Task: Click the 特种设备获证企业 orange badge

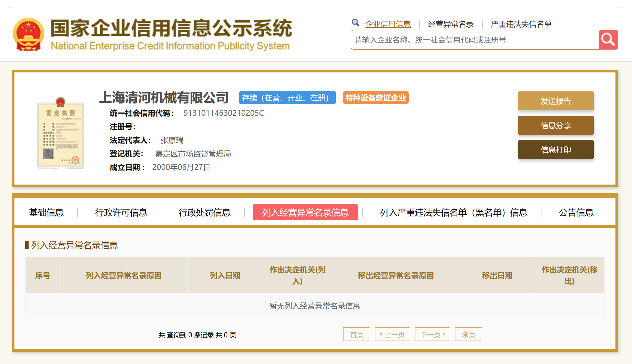Action: coord(376,98)
